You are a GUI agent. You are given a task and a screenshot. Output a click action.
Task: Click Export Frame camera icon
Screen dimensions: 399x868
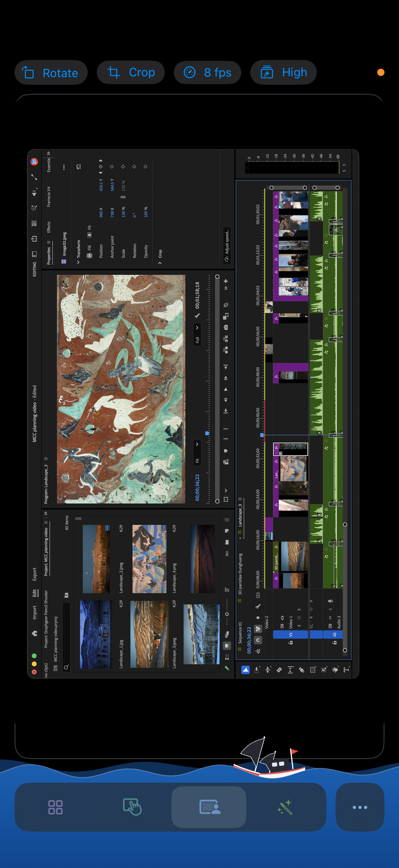tap(226, 327)
